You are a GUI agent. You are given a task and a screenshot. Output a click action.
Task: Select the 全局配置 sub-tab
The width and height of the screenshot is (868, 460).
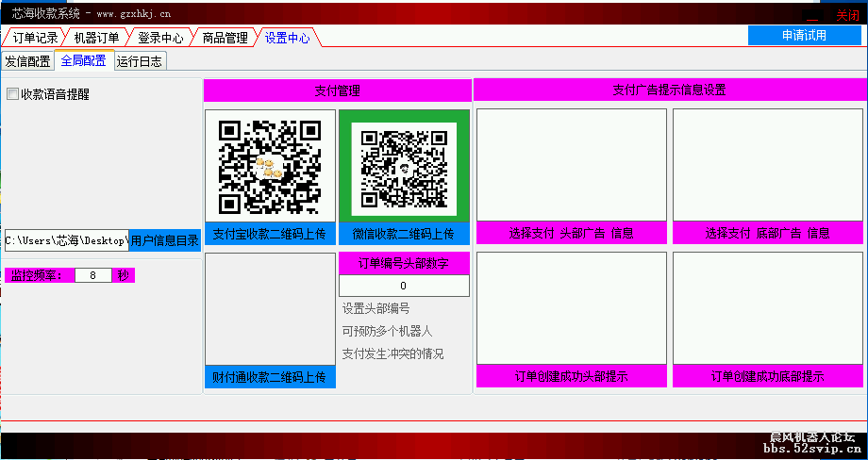point(84,59)
